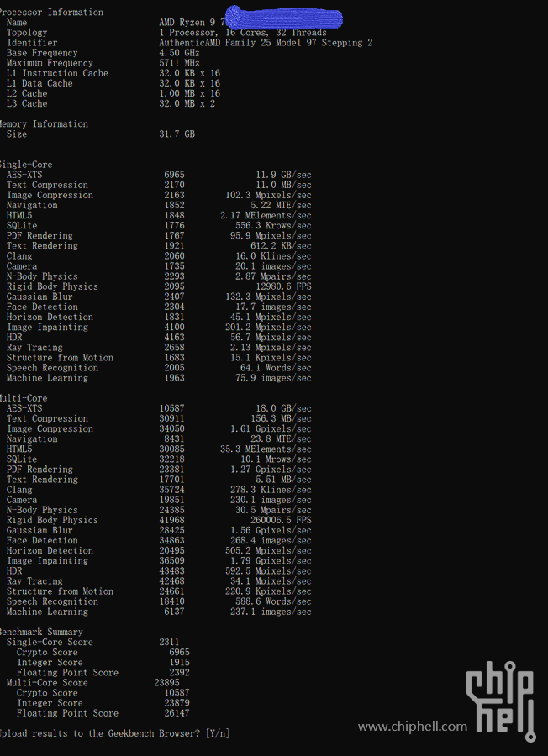The width and height of the screenshot is (548, 756).
Task: Click the Processor Information heading
Action: pyautogui.click(x=51, y=13)
